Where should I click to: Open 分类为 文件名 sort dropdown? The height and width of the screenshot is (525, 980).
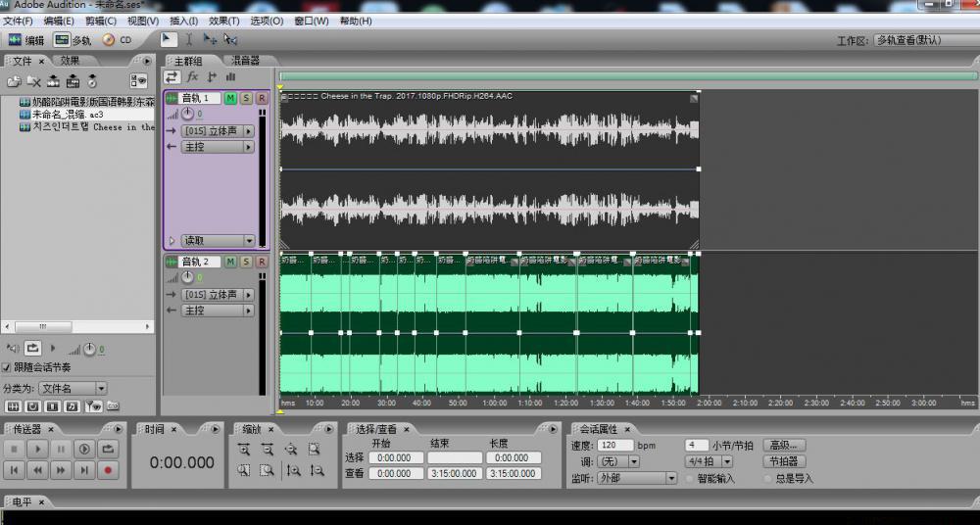[73, 388]
